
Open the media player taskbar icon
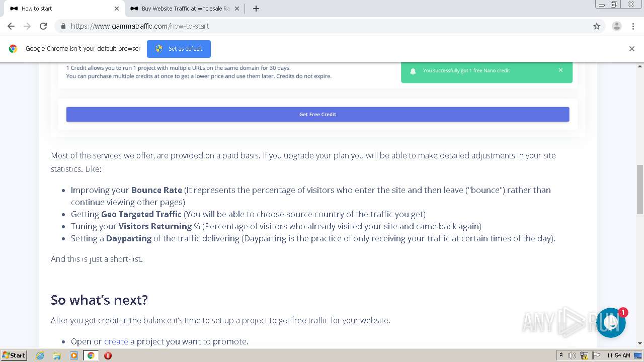[x=74, y=355]
